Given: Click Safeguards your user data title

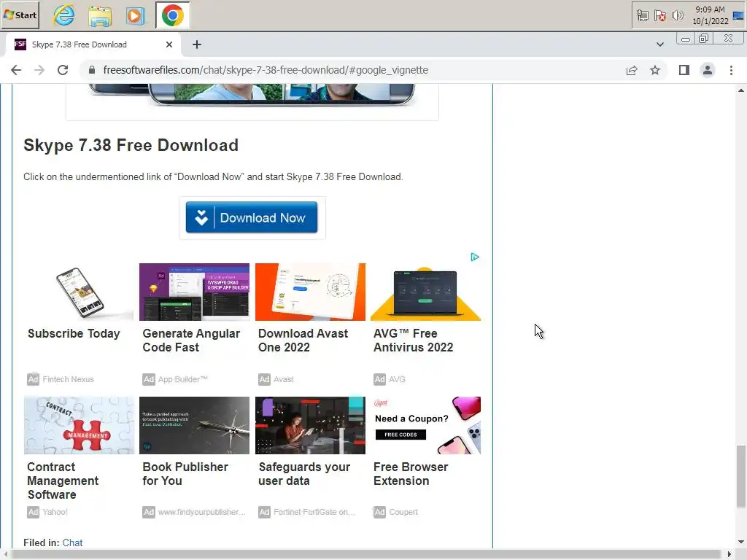Looking at the screenshot, I should [304, 474].
